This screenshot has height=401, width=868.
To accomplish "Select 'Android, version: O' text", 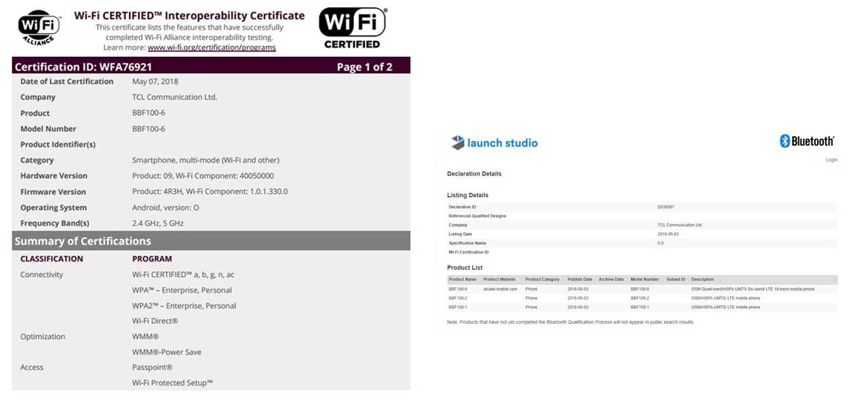I will tap(165, 207).
